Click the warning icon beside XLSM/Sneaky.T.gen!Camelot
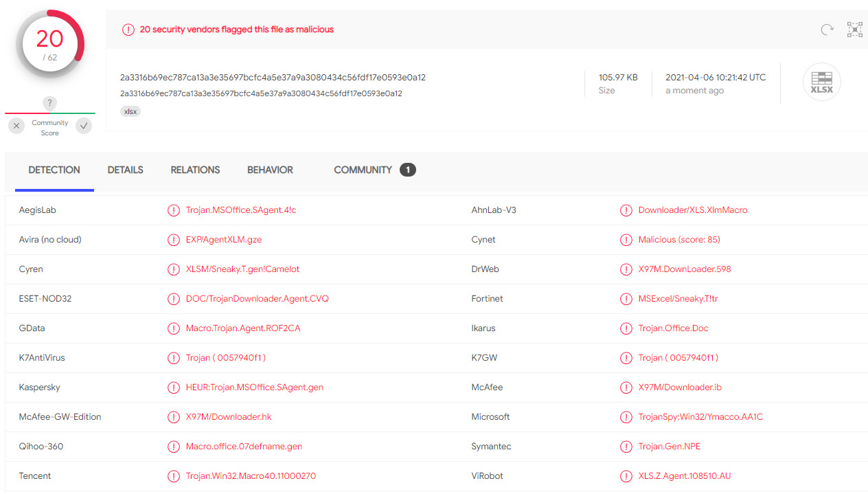The height and width of the screenshot is (494, 868). click(173, 269)
